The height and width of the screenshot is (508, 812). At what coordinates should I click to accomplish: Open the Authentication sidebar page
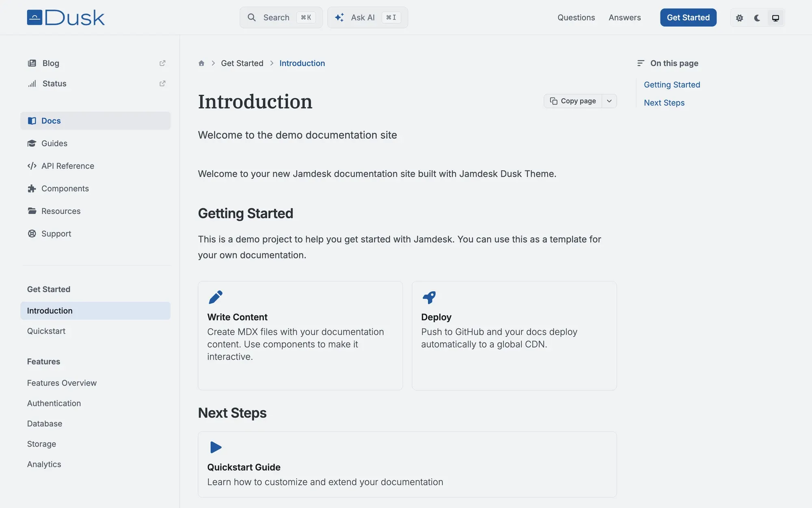[x=95, y=403]
